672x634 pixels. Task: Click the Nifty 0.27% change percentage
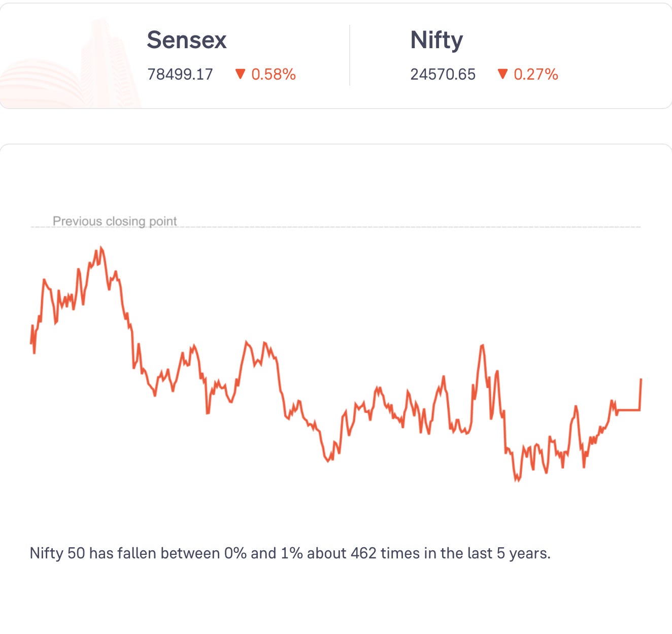pyautogui.click(x=536, y=75)
